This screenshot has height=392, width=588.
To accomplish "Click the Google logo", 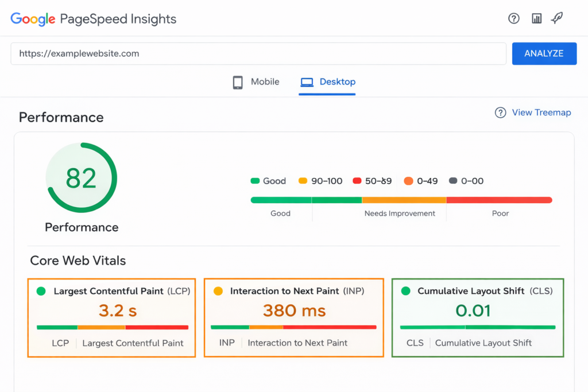I will tap(32, 19).
